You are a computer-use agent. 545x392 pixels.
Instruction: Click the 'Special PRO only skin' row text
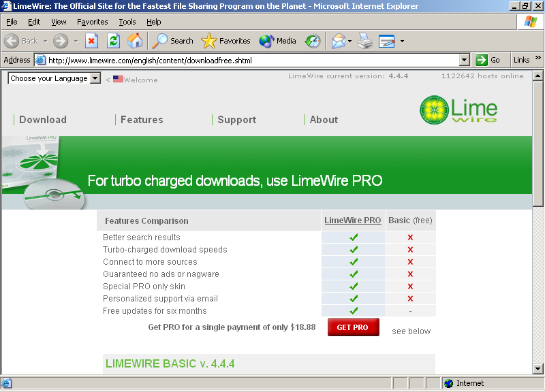coord(144,287)
